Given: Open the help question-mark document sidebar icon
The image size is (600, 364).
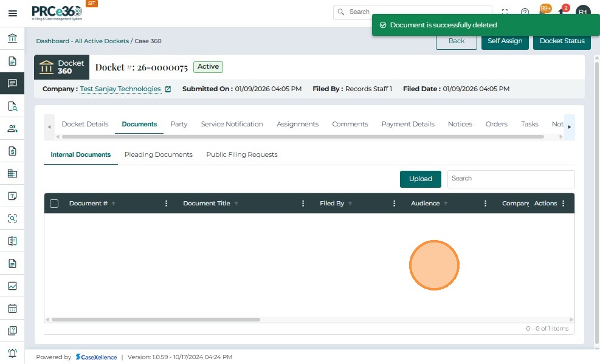Looking at the screenshot, I should 12,331.
